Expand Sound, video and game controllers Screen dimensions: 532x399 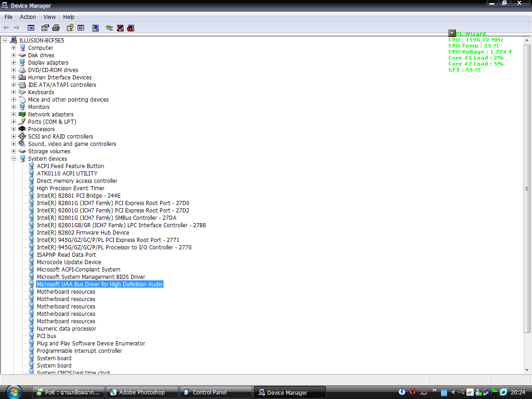point(14,144)
